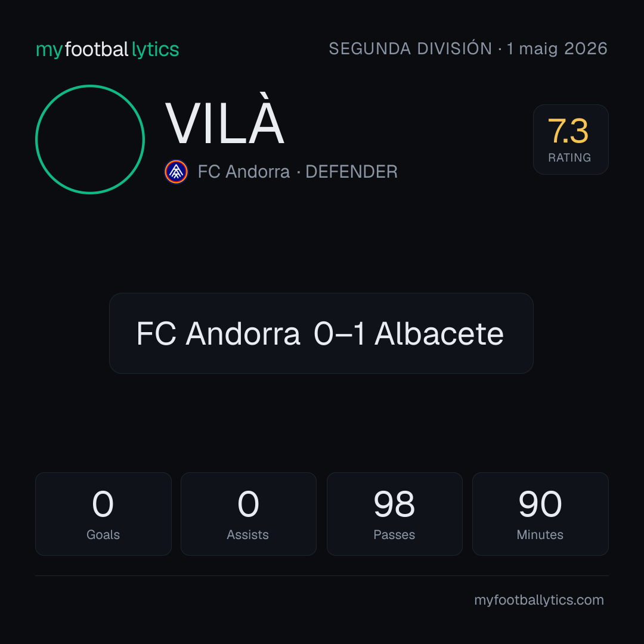Click the green circular player avatar
The height and width of the screenshot is (644, 644).
click(90, 140)
